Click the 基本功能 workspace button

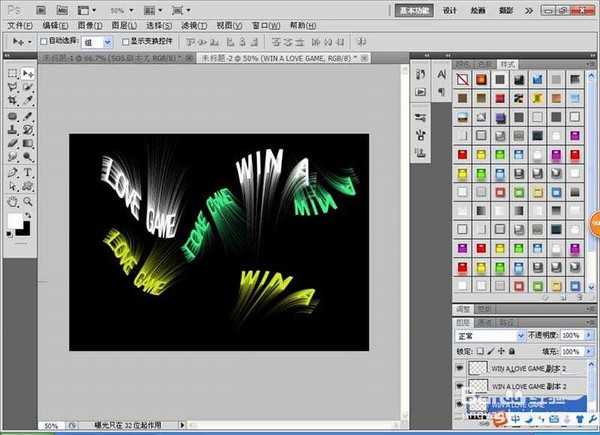coord(412,9)
